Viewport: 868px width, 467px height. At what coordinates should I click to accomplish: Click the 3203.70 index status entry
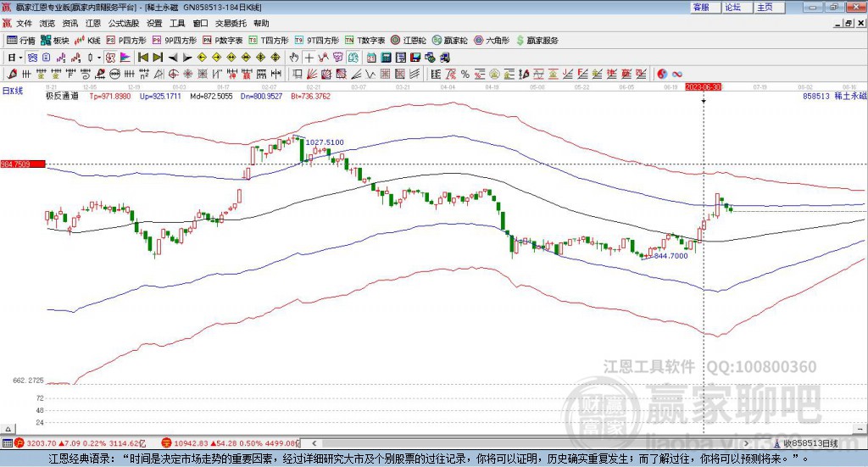coord(81,443)
